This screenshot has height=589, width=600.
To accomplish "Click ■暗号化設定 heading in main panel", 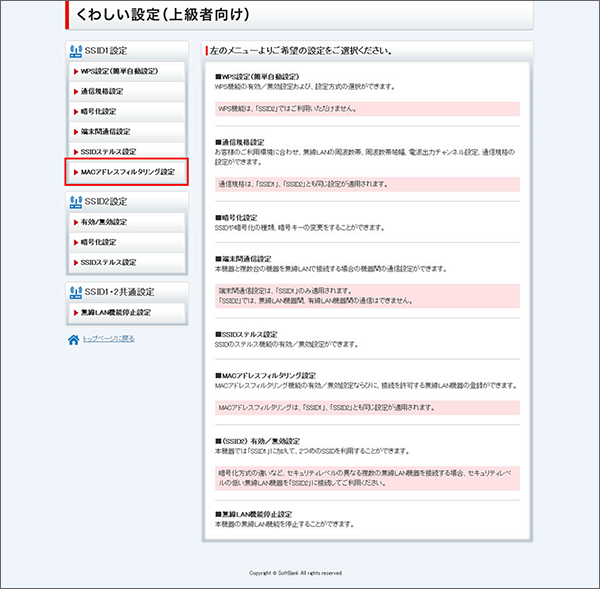I will pyautogui.click(x=236, y=218).
